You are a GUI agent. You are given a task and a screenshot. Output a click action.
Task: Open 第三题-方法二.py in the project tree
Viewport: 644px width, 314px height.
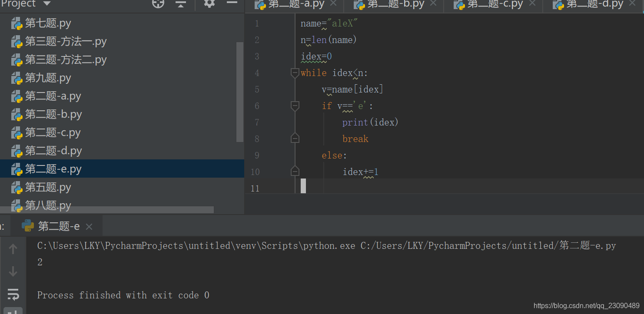point(66,59)
